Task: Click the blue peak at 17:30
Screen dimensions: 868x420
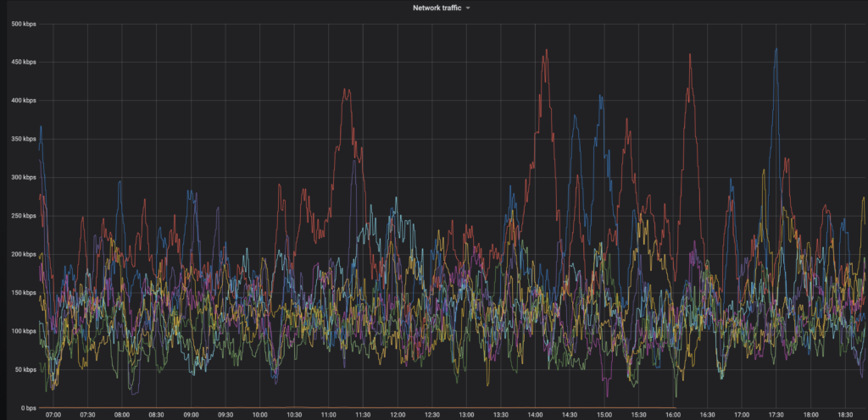Action: pos(776,50)
